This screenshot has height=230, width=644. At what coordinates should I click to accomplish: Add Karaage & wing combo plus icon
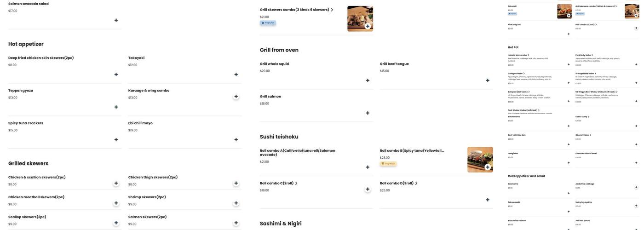click(x=236, y=97)
